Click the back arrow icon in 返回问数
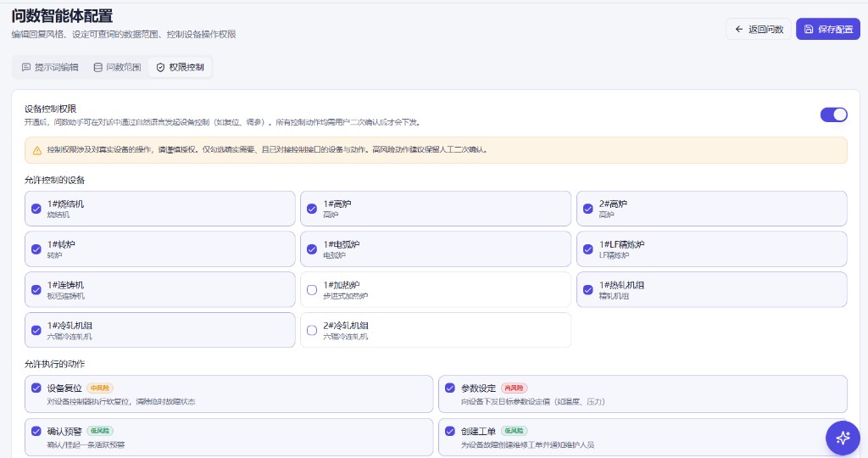The width and height of the screenshot is (868, 458). coord(739,30)
